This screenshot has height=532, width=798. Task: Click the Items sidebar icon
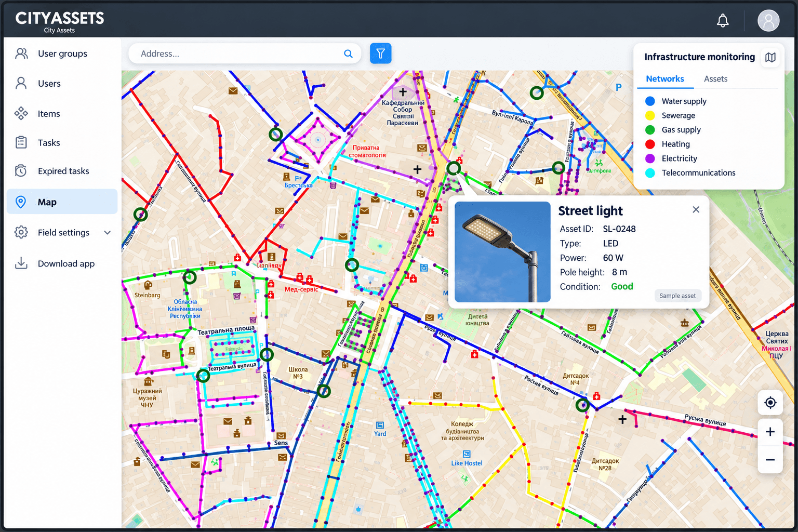tap(21, 113)
